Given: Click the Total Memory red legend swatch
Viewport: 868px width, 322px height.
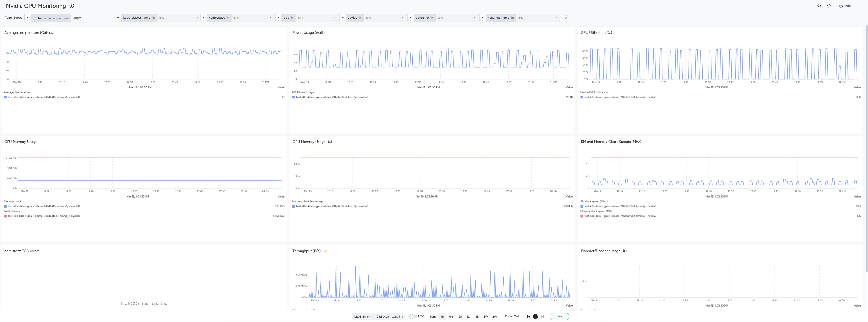Looking at the screenshot, I should coord(5,216).
